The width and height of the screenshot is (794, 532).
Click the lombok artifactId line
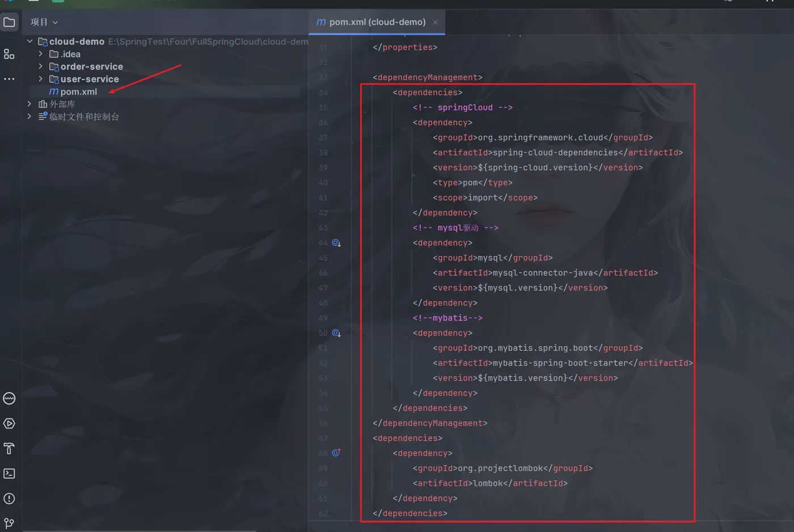(x=490, y=483)
